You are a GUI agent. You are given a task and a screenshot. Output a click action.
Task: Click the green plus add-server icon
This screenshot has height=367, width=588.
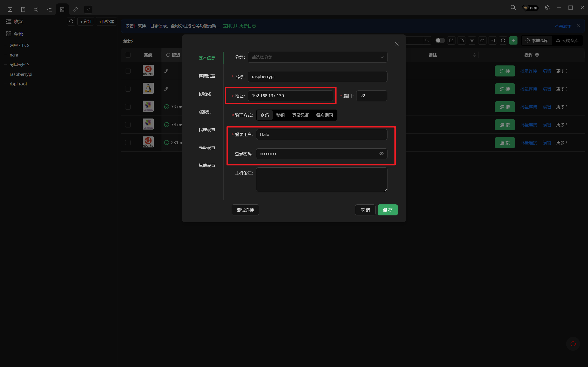coord(513,40)
